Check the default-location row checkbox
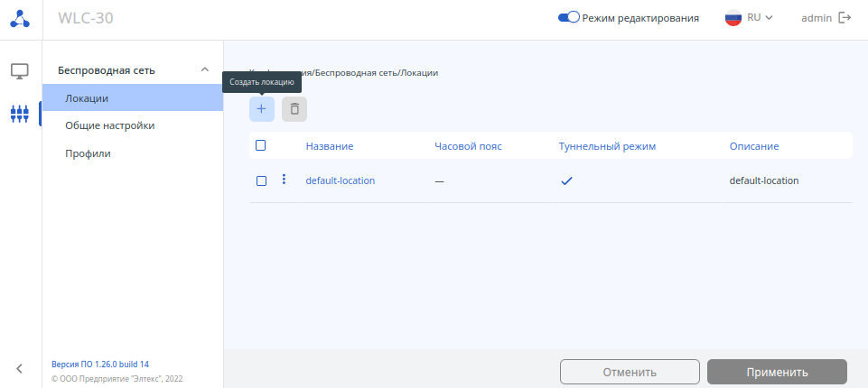The image size is (868, 388). [261, 180]
